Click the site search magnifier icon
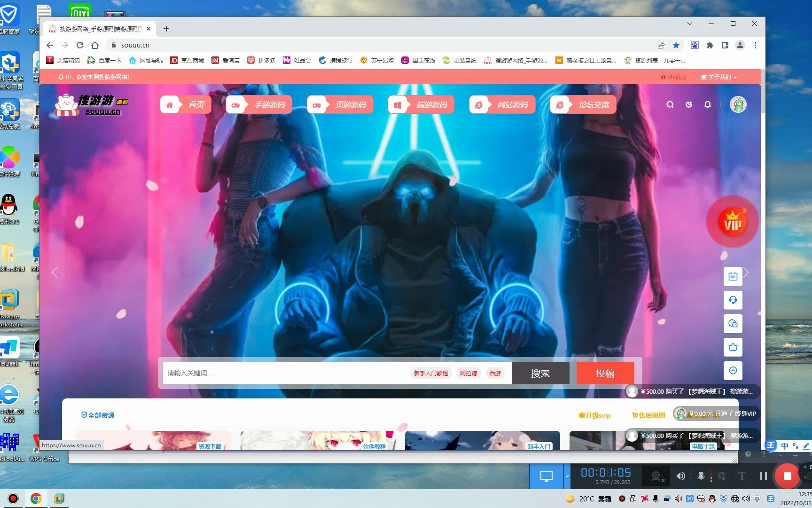The width and height of the screenshot is (812, 508). (670, 104)
